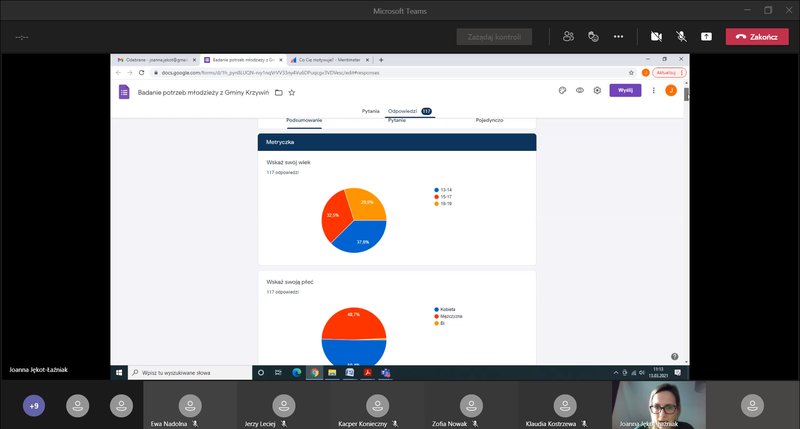Open the conversation chat icon
The width and height of the screenshot is (800, 429).
593,36
